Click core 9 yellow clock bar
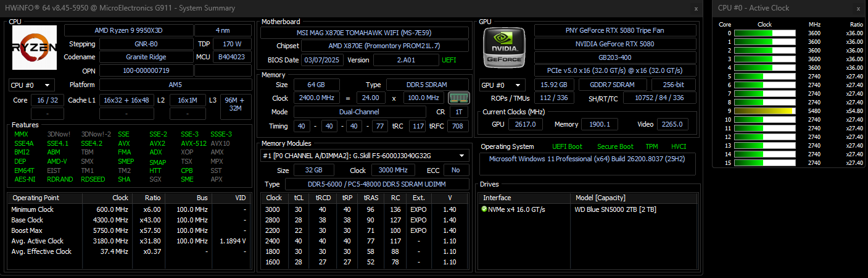This screenshot has width=868, height=278. click(x=764, y=111)
